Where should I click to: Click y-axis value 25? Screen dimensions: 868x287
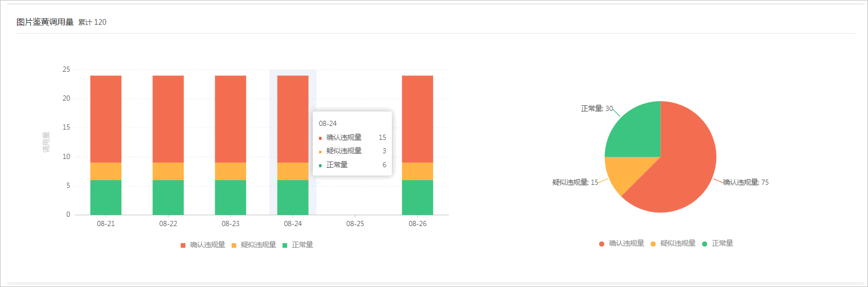click(66, 69)
